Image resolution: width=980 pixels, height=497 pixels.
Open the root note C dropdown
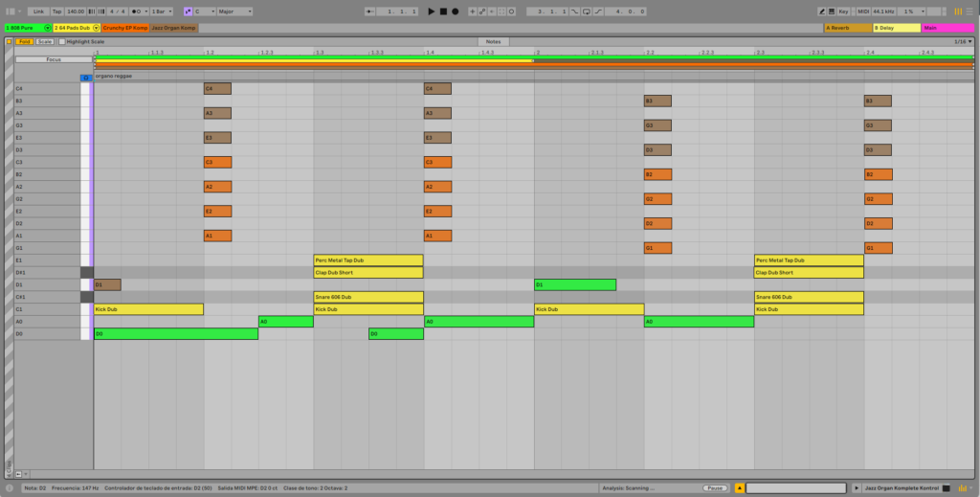[205, 11]
